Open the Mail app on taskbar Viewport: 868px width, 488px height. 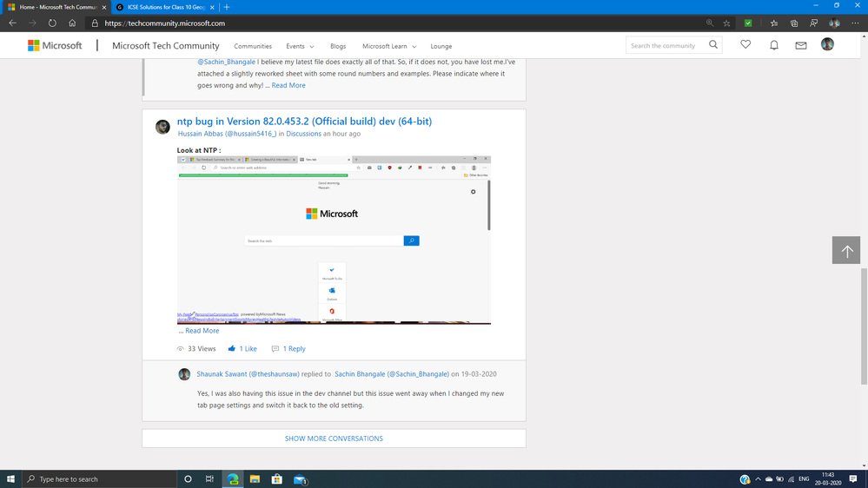pyautogui.click(x=300, y=479)
